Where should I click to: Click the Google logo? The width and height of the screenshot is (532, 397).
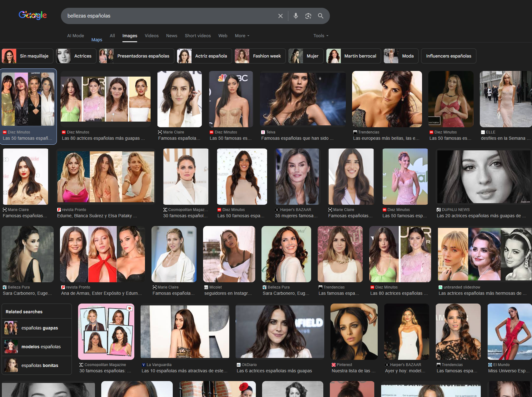(x=33, y=15)
